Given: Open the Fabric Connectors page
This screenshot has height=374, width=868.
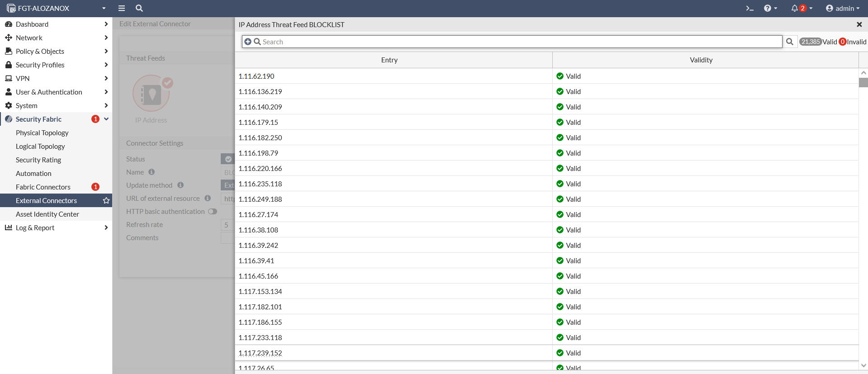Looking at the screenshot, I should click(43, 187).
